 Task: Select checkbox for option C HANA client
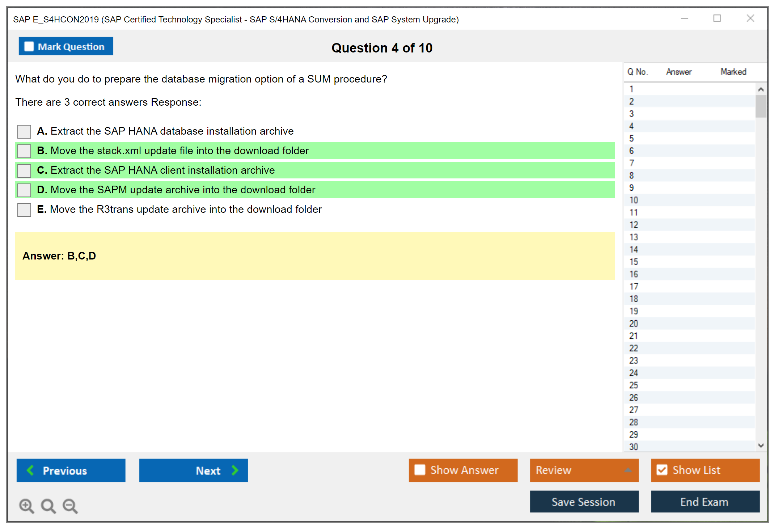24,170
